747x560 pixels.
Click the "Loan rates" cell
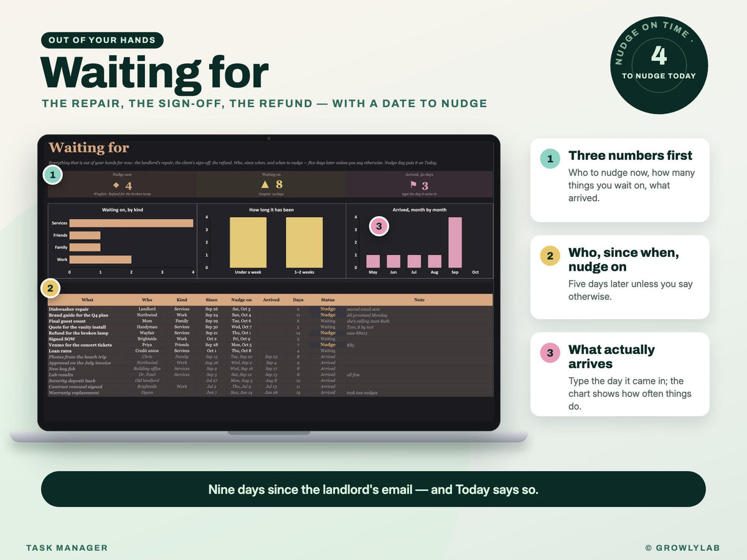(60, 351)
